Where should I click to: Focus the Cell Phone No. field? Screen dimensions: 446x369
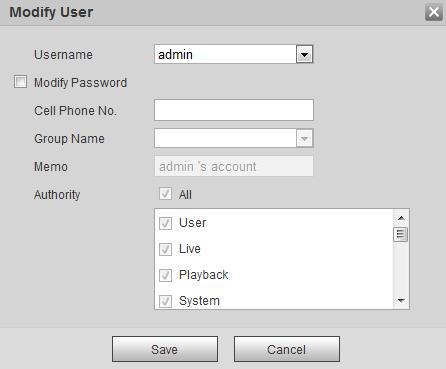tap(234, 110)
